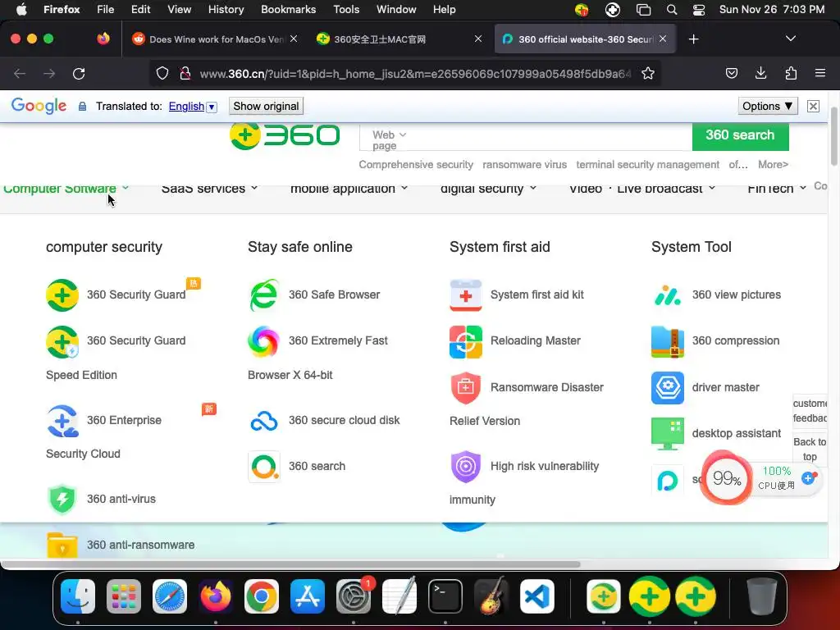
Task: Open driver master icon
Action: tap(668, 387)
